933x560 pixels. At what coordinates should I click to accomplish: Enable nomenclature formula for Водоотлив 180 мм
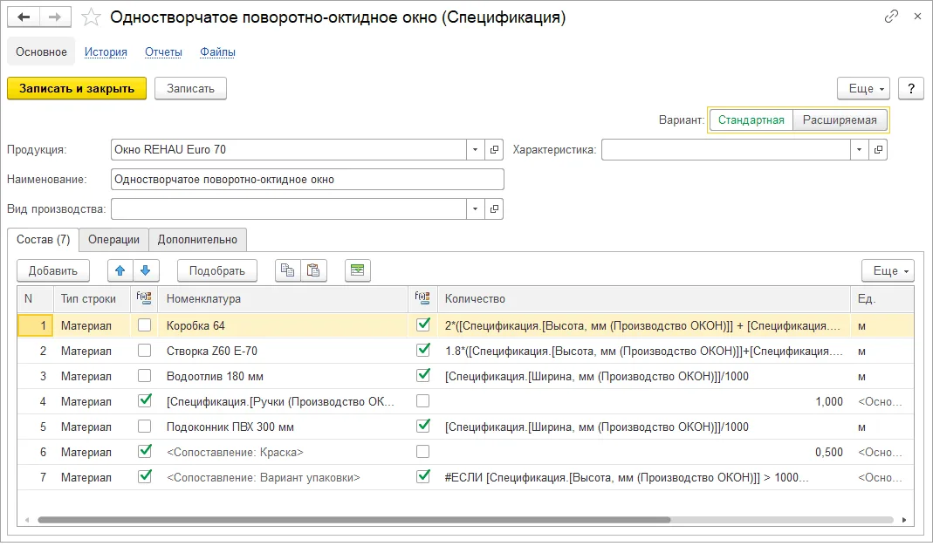point(145,376)
